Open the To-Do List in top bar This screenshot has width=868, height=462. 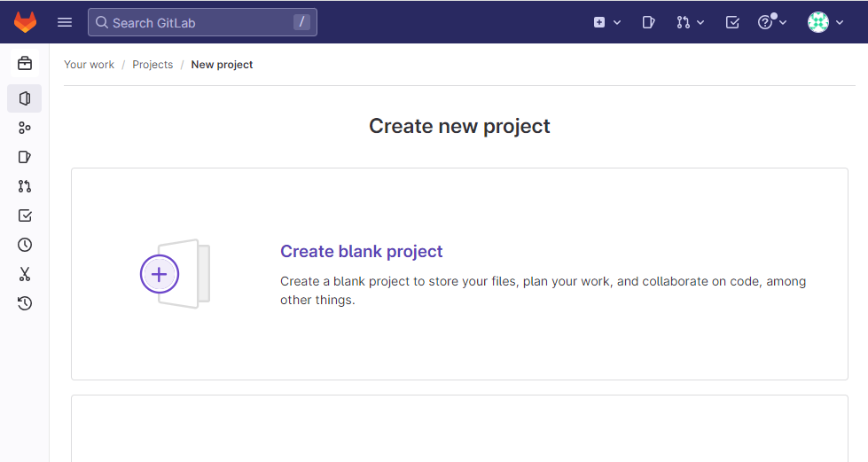pos(732,22)
